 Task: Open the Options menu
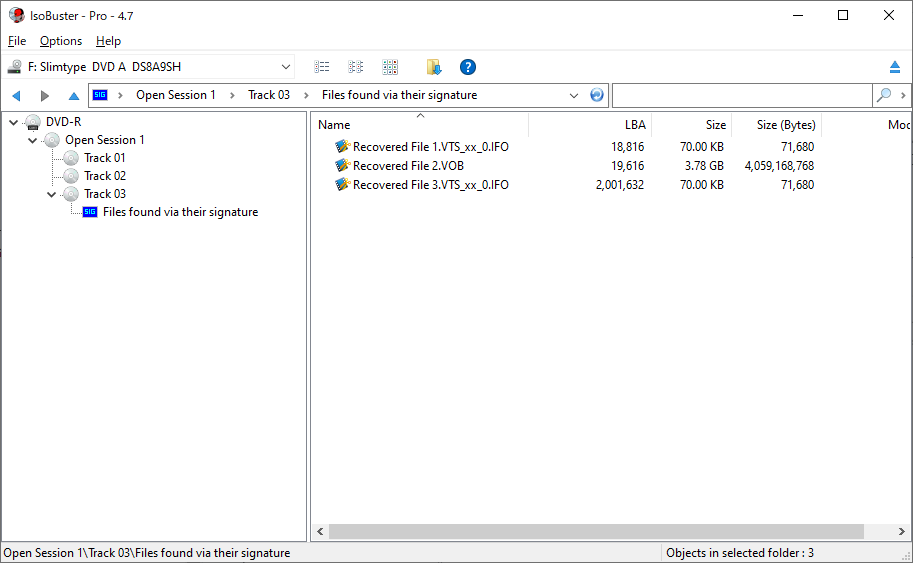click(61, 41)
